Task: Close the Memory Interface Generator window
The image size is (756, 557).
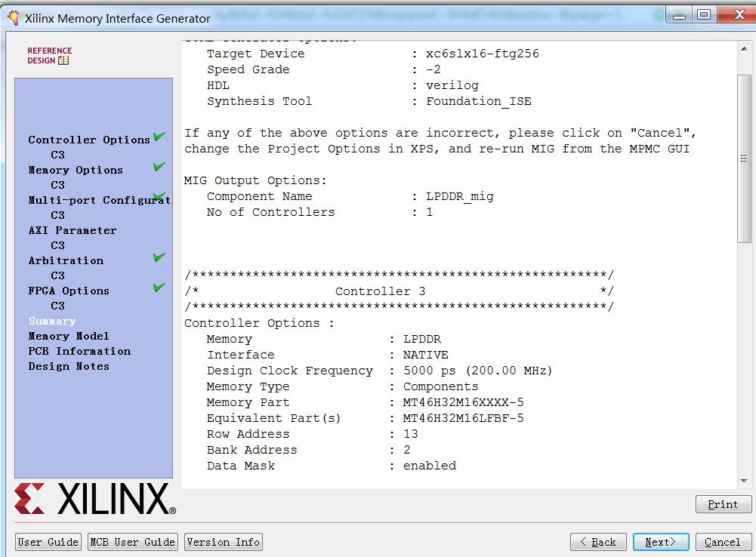Action: coord(736,14)
